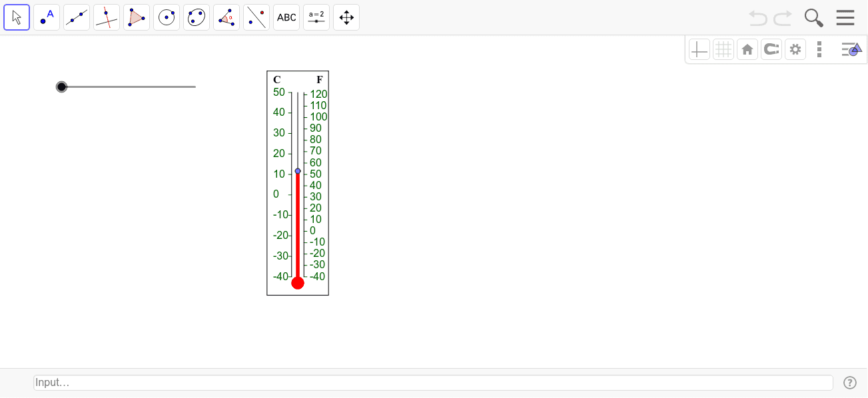The image size is (868, 398).
Task: Click the 50 Celsius scale label
Action: click(279, 92)
